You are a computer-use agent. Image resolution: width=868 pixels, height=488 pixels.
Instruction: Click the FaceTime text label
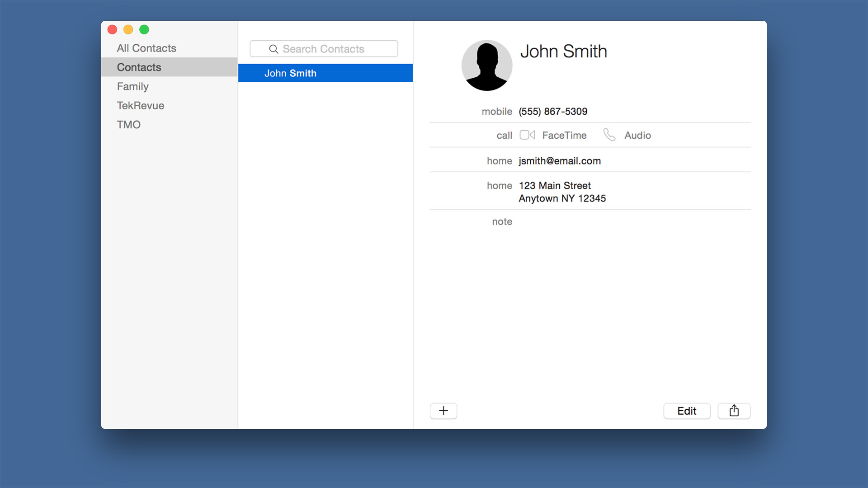[564, 135]
